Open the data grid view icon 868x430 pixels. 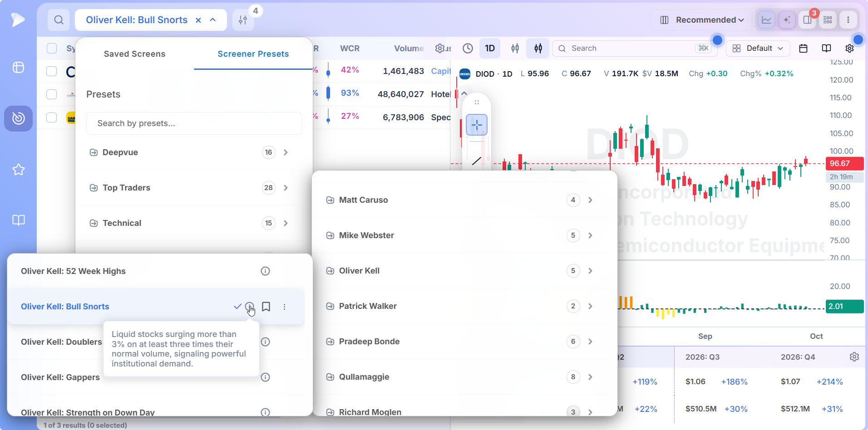pyautogui.click(x=828, y=20)
